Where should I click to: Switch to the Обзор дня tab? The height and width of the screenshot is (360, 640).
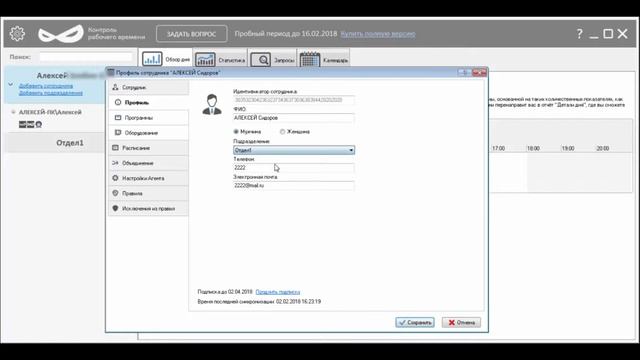[x=166, y=59]
